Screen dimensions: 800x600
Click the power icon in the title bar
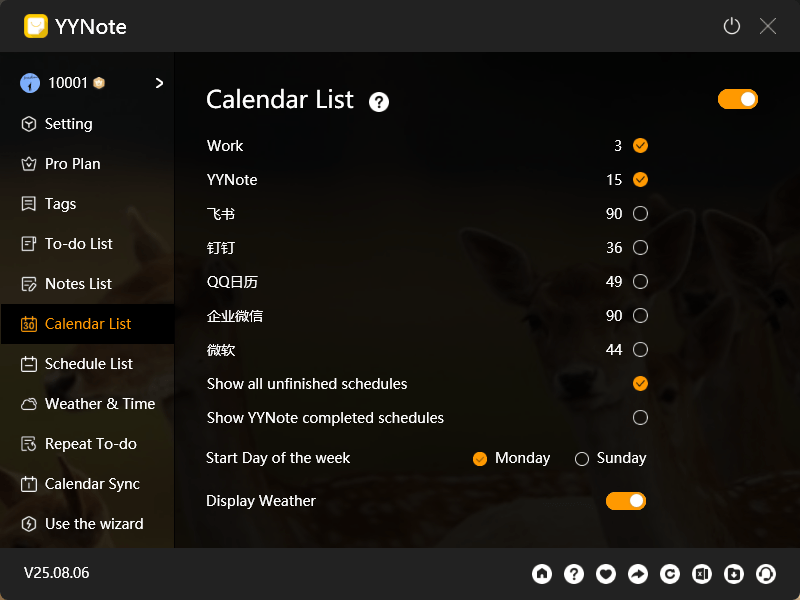coord(731,26)
